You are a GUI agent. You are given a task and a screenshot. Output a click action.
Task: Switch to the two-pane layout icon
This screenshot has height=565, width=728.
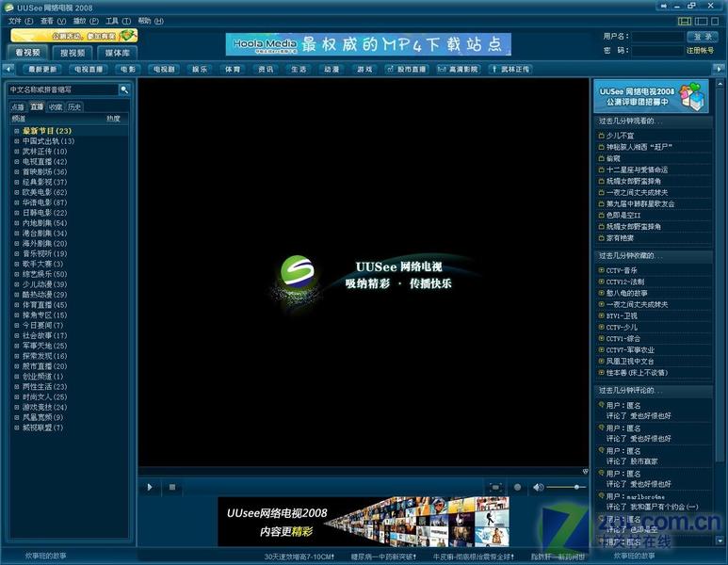tap(701, 21)
